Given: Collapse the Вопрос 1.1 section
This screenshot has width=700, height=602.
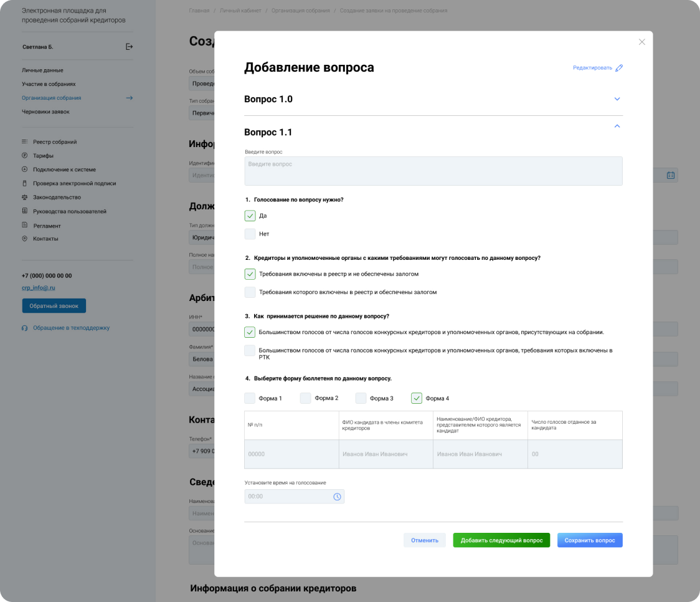Looking at the screenshot, I should click(x=617, y=127).
